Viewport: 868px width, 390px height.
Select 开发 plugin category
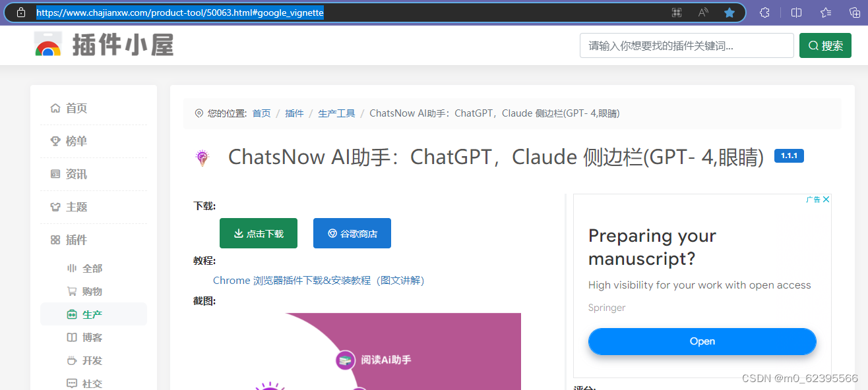94,360
